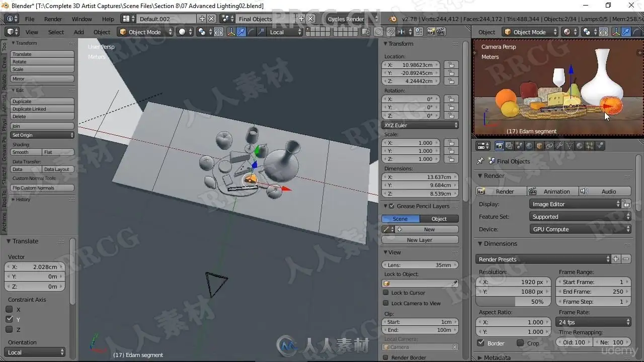This screenshot has height=362, width=644.
Task: Open the Set Origin dropdown
Action: pyautogui.click(x=42, y=135)
